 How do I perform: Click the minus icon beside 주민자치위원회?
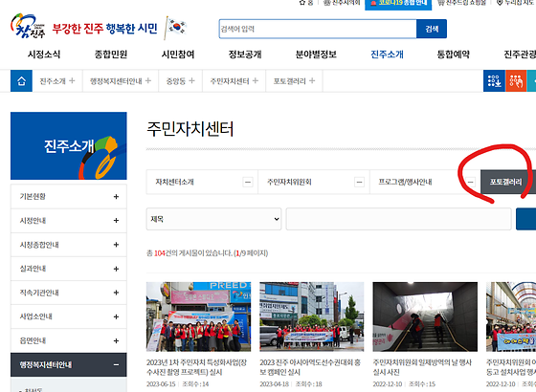tap(359, 182)
